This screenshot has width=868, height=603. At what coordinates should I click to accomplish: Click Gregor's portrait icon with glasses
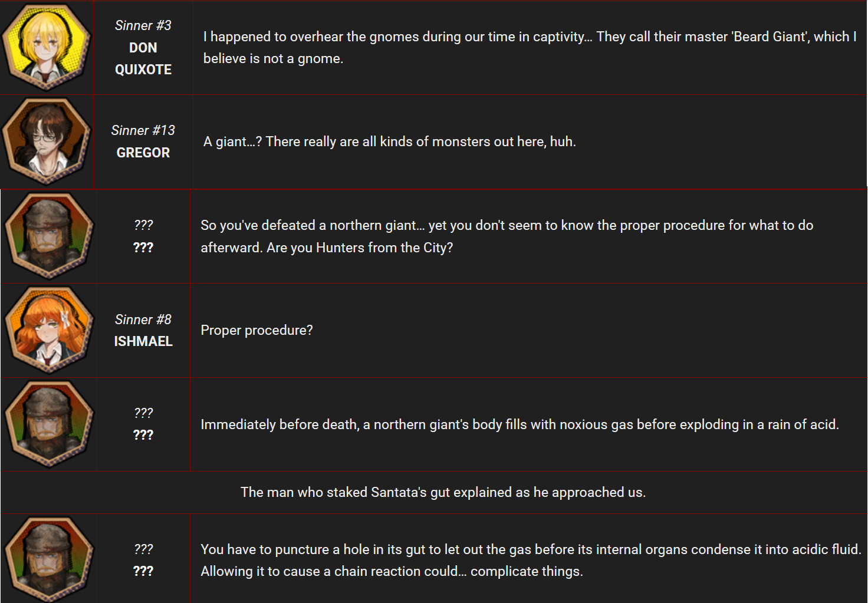pyautogui.click(x=47, y=141)
